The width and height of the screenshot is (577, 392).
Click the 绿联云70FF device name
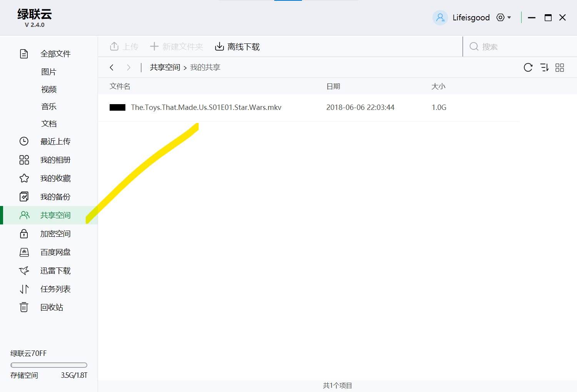(28, 353)
